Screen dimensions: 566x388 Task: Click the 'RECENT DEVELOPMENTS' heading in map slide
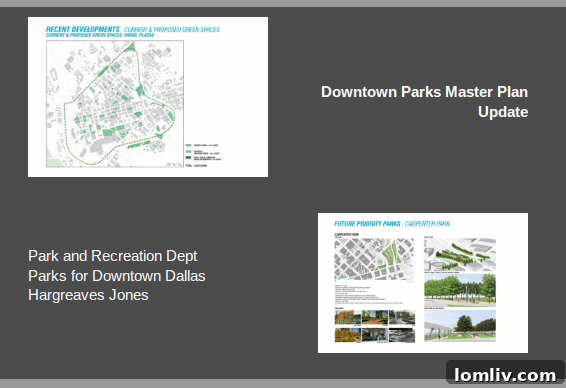83,29
